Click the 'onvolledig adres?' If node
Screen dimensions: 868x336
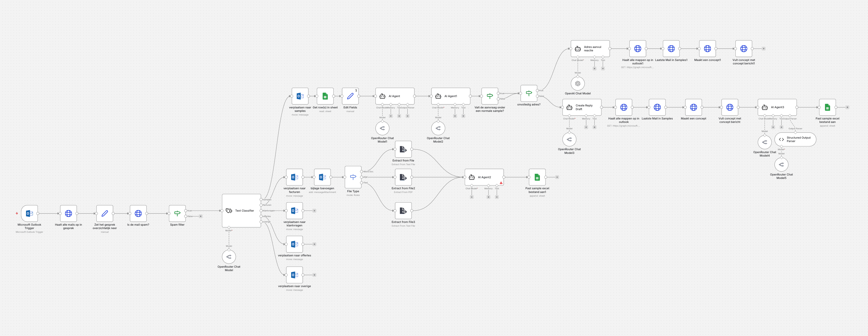pos(529,93)
